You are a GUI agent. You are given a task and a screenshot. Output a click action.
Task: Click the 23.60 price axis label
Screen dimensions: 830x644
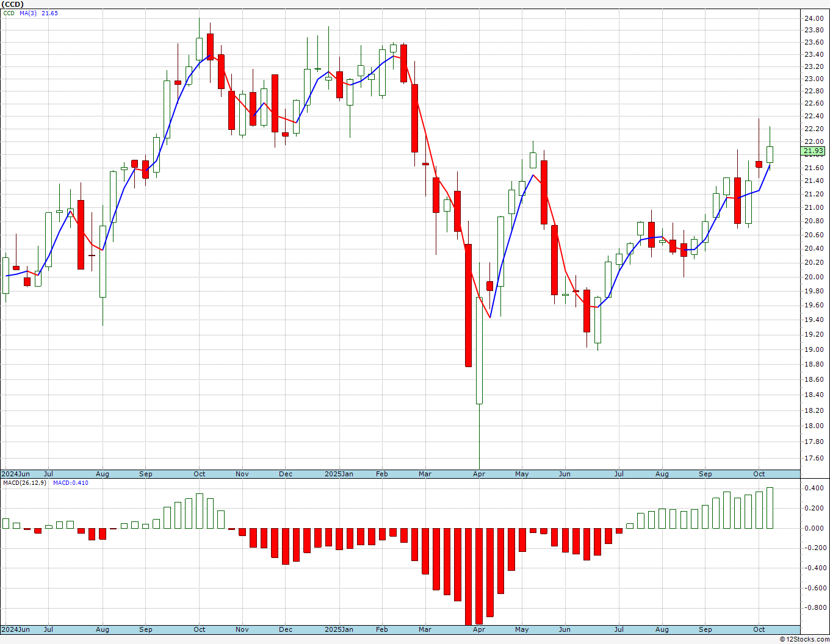[813, 42]
